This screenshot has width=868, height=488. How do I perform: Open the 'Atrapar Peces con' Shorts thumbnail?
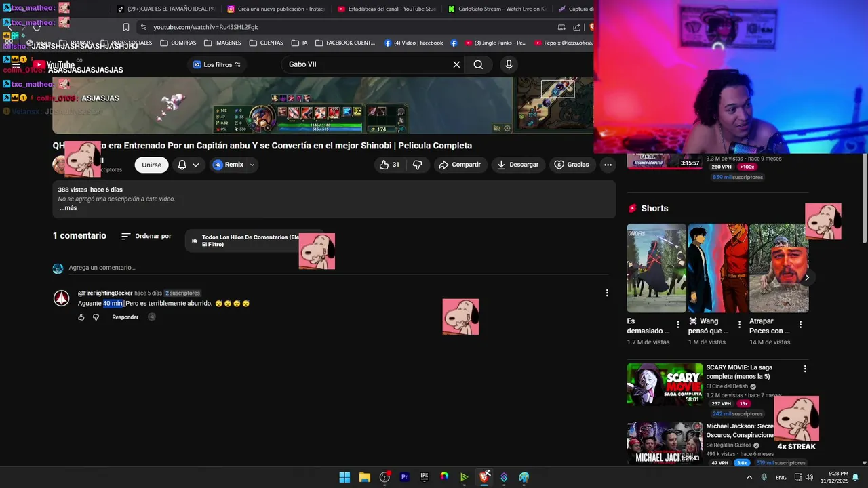click(778, 268)
